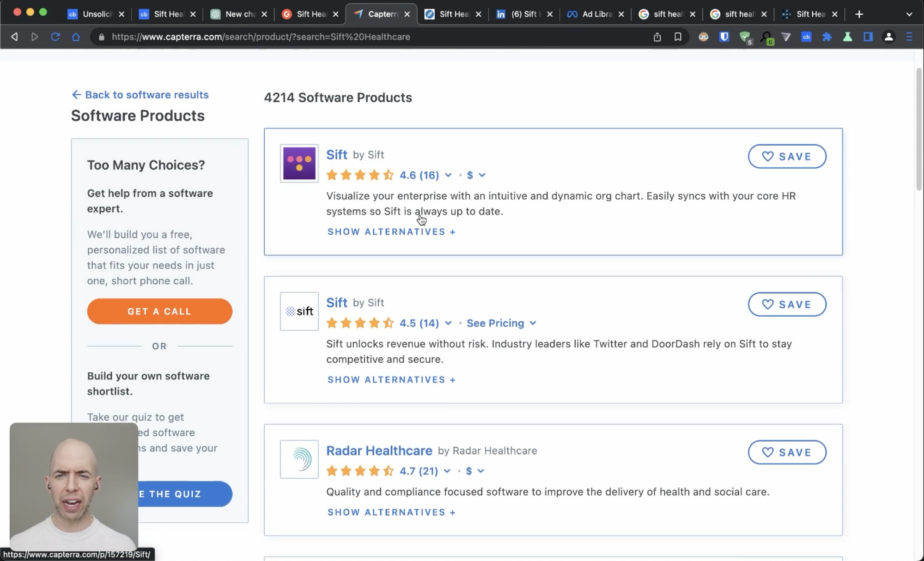Click the Radar Healthcare logo thumbnail
The height and width of the screenshot is (561, 924).
click(x=299, y=459)
